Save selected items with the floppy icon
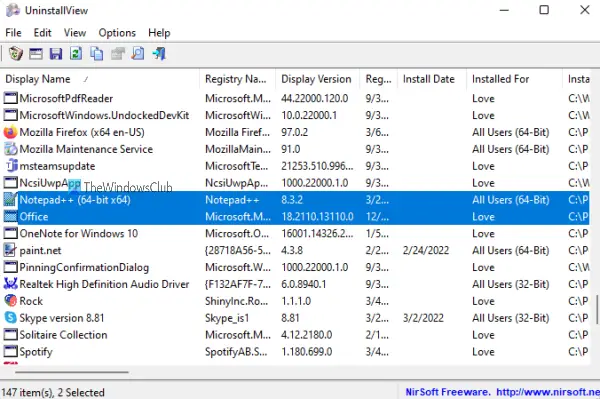The height and width of the screenshot is (399, 600). point(56,54)
